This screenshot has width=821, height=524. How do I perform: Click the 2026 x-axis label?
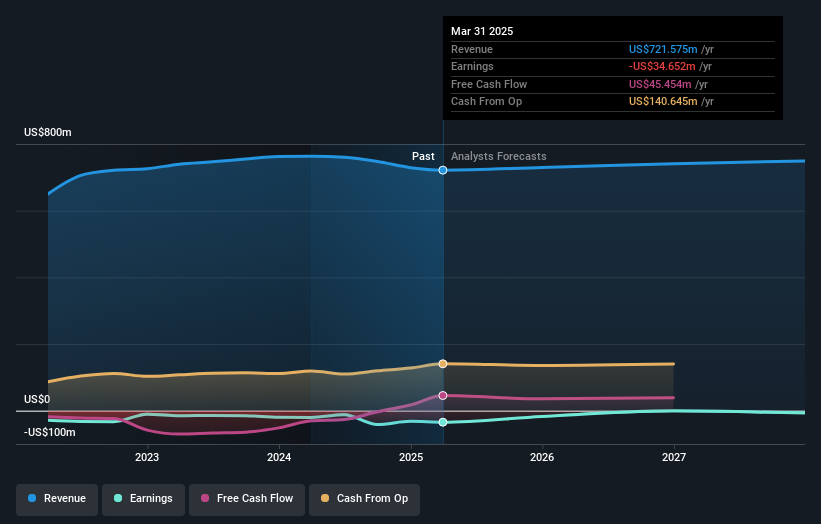coord(542,458)
